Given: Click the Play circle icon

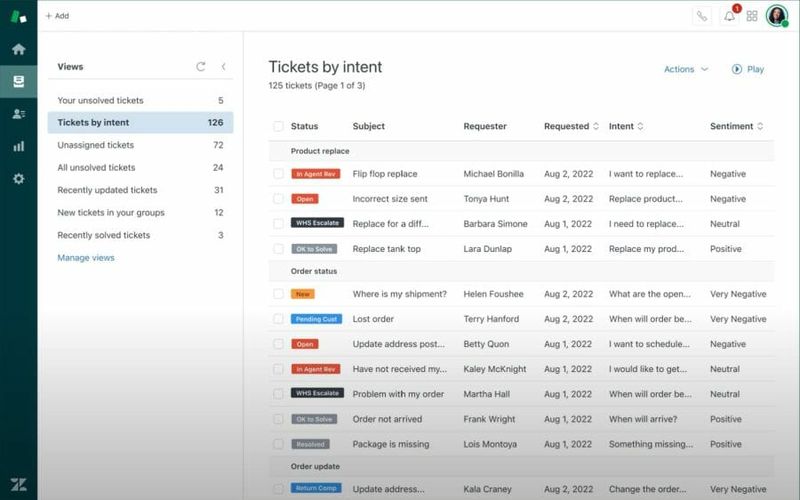Looking at the screenshot, I should tap(737, 69).
